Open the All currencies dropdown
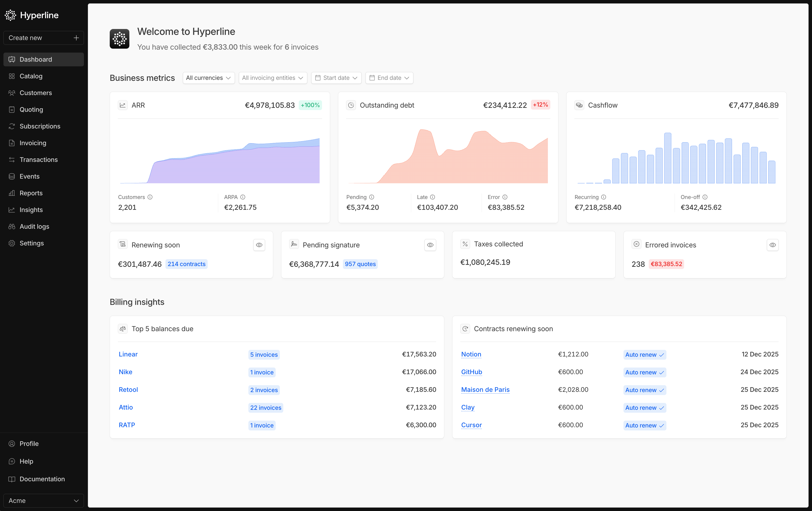The image size is (812, 511). [208, 78]
